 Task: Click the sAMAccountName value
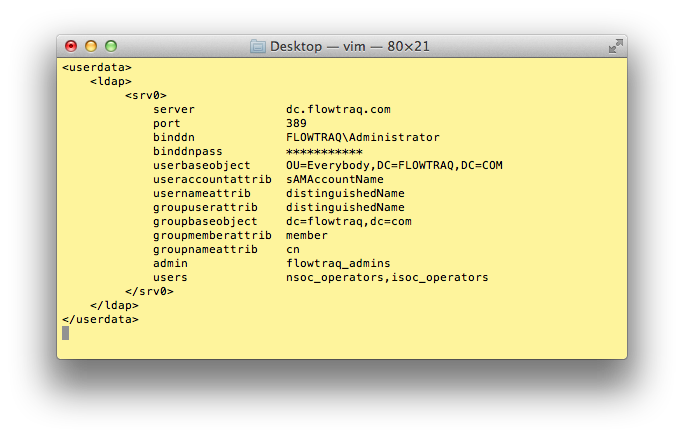[334, 180]
